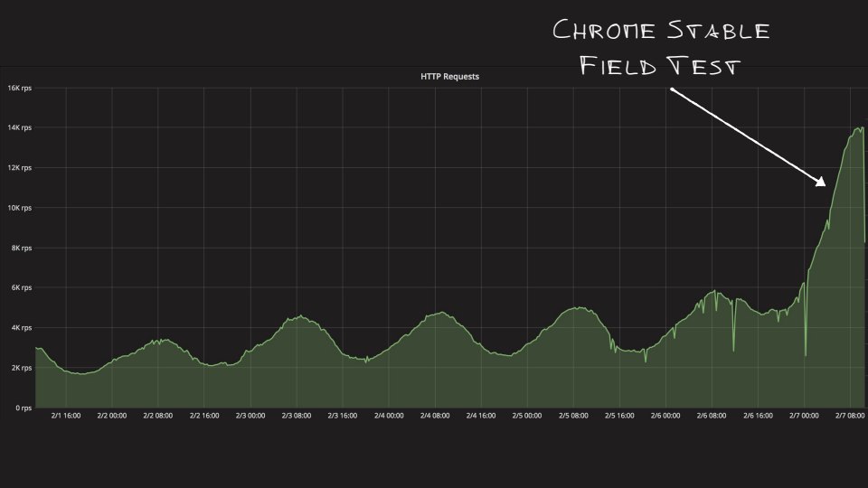Viewport: 868px width, 488px height.
Task: Click the 2/7 00:00 time label
Action: pyautogui.click(x=804, y=416)
